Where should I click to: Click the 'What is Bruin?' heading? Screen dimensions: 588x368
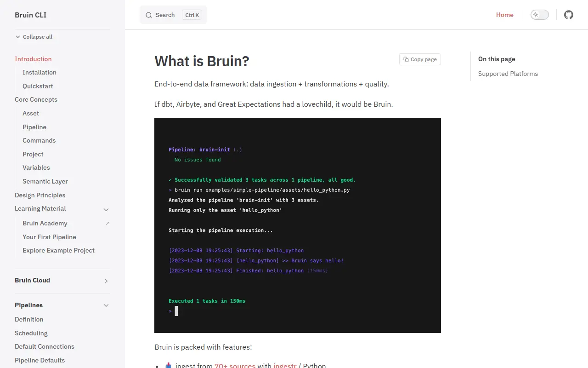point(202,61)
